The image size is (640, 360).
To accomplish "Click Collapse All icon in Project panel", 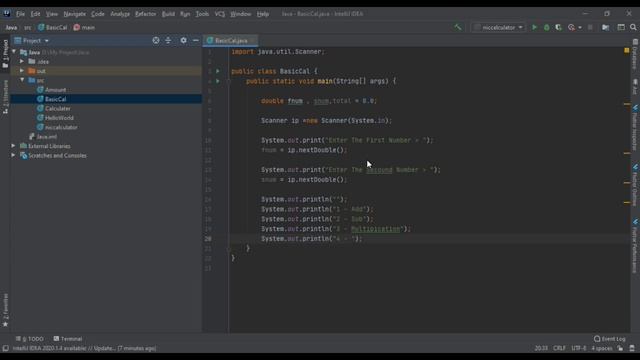I will click(168, 40).
